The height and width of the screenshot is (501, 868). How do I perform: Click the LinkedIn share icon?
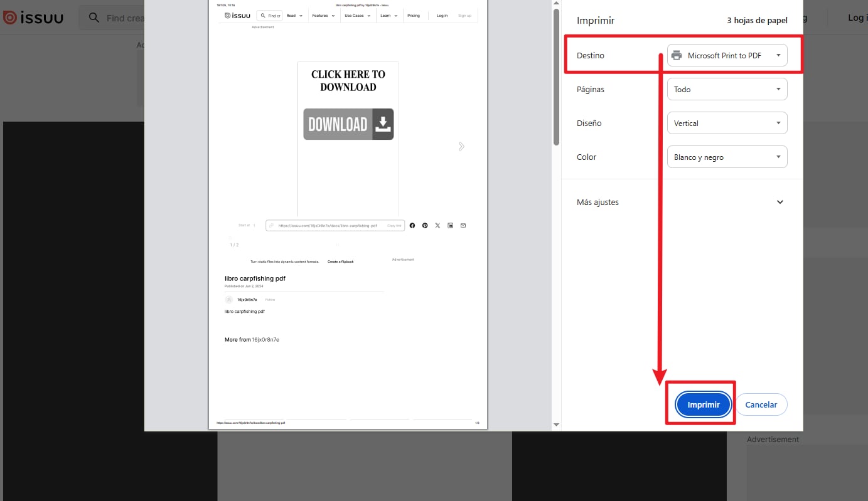[451, 225]
